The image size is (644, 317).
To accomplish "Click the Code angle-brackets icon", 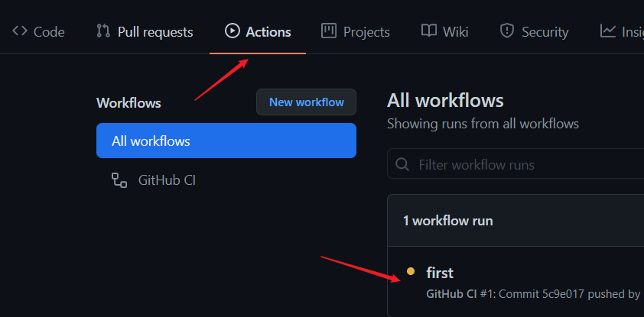I will click(20, 31).
